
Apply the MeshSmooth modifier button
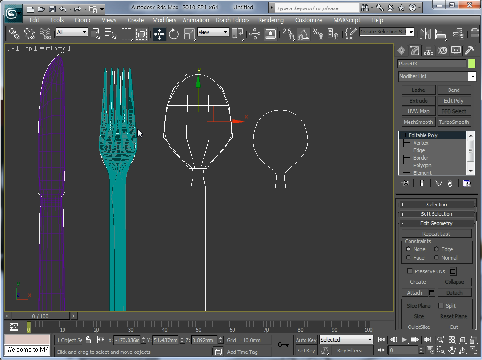(418, 122)
